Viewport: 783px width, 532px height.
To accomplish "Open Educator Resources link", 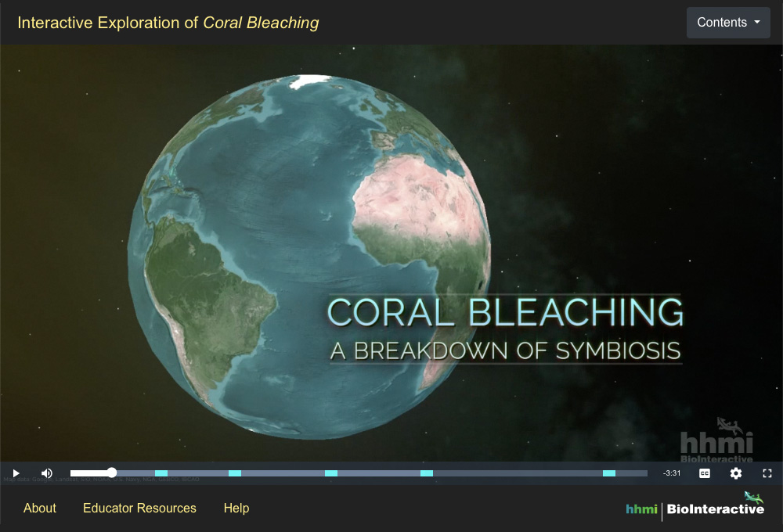I will (x=139, y=508).
